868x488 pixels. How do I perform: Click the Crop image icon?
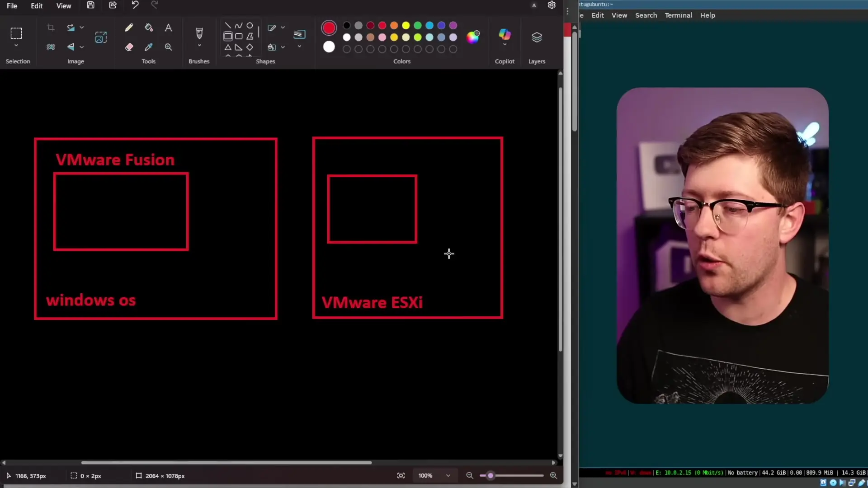pyautogui.click(x=51, y=28)
